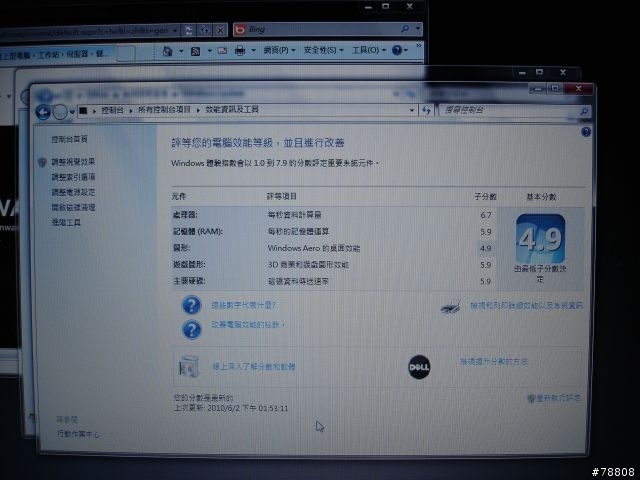Open the 工具(O) menu in Internet Explorer
The width and height of the screenshot is (640, 480).
pyautogui.click(x=369, y=50)
